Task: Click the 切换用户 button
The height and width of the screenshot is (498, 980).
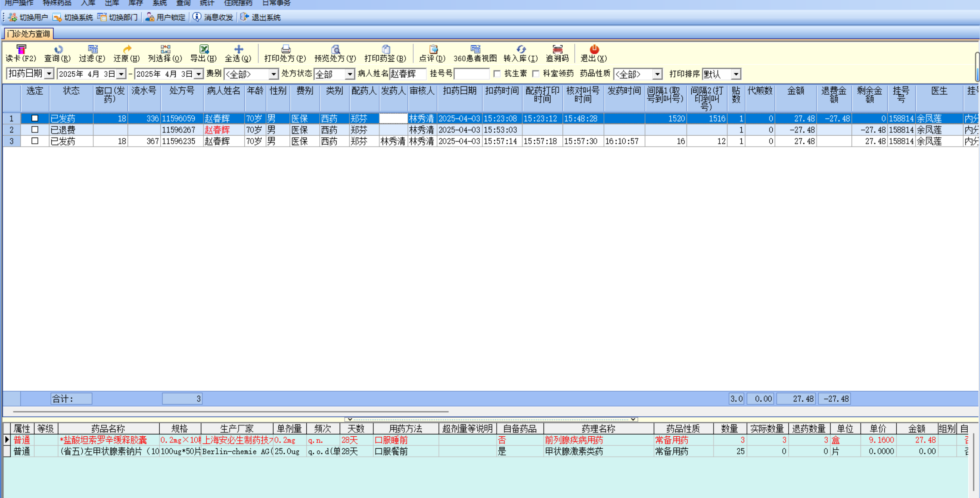Action: pyautogui.click(x=29, y=17)
